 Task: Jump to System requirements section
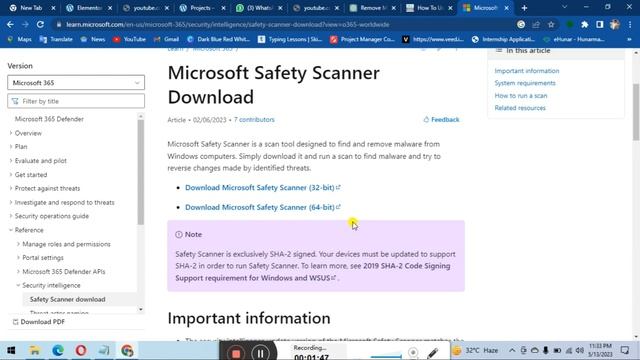[525, 83]
